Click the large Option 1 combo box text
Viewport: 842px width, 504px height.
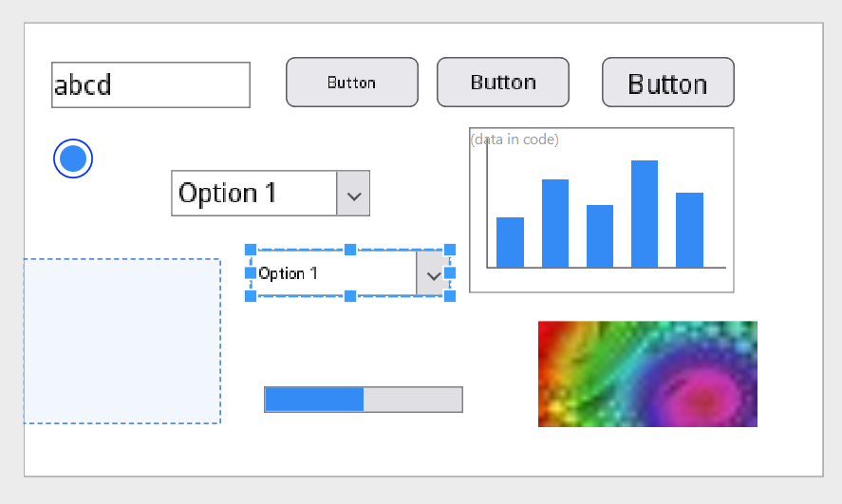tap(228, 194)
